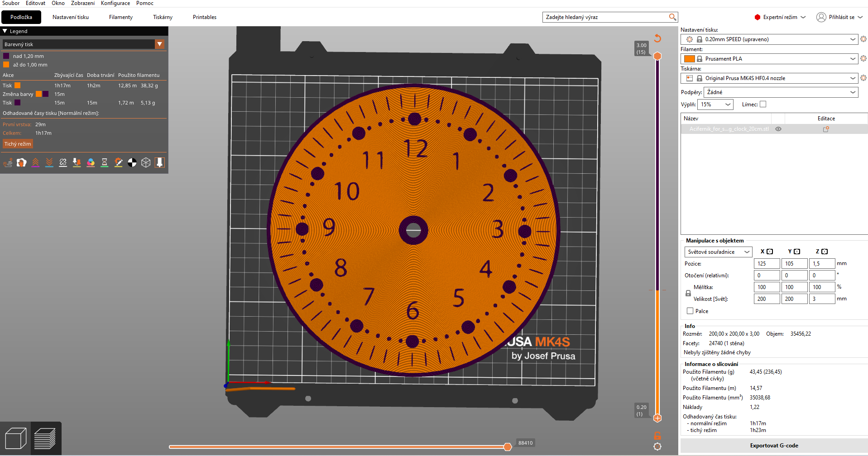Open Podpěry supports dropdown Žádné
This screenshot has width=868, height=456.
point(781,92)
